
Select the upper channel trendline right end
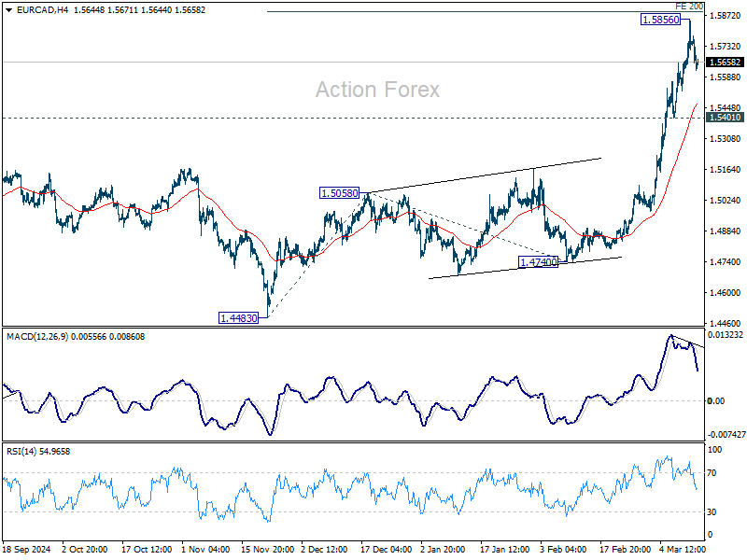tap(600, 158)
